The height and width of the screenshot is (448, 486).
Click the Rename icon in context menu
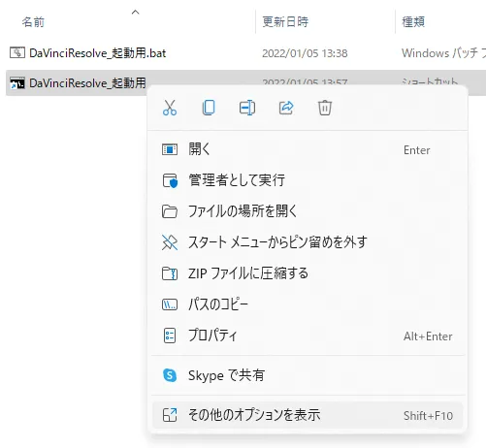coord(247,108)
